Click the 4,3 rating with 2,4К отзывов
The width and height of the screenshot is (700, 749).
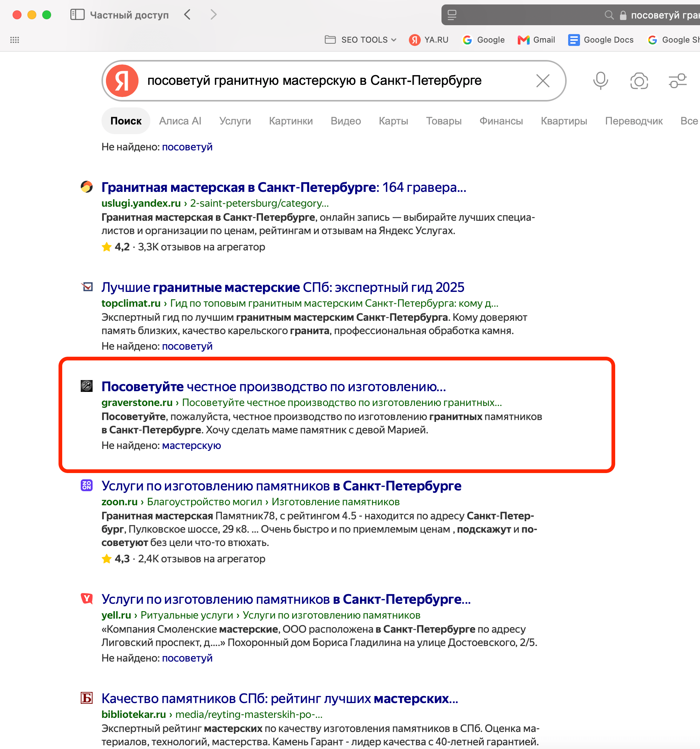(183, 559)
